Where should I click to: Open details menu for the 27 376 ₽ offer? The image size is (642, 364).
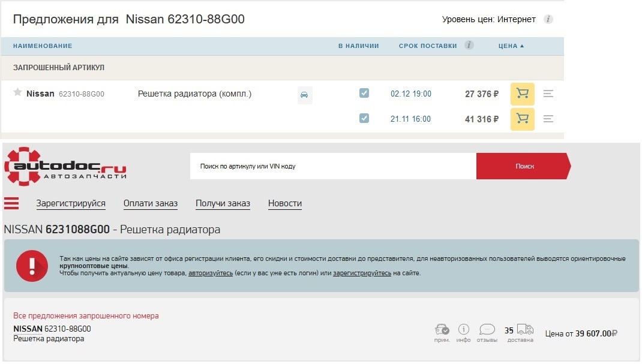tap(548, 94)
